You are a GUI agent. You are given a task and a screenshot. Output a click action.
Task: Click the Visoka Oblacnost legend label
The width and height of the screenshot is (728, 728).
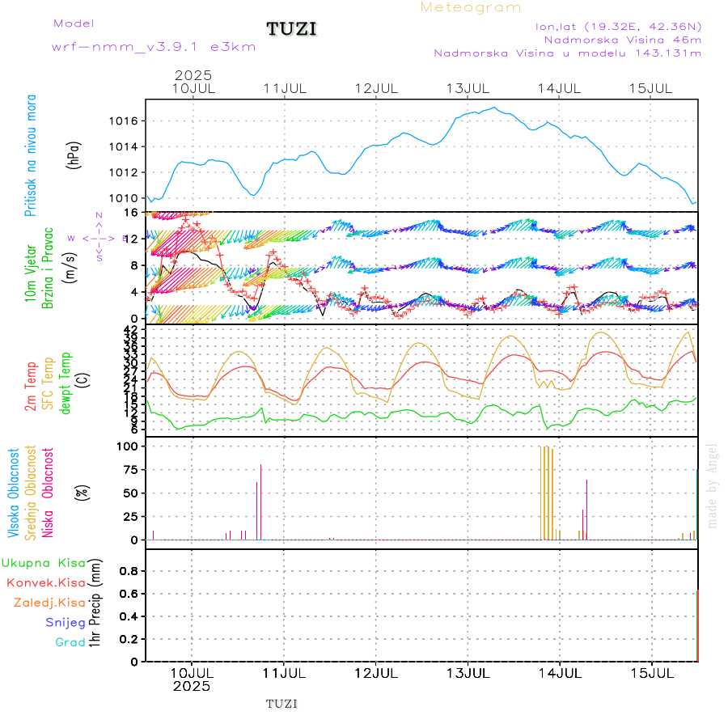[x=14, y=492]
